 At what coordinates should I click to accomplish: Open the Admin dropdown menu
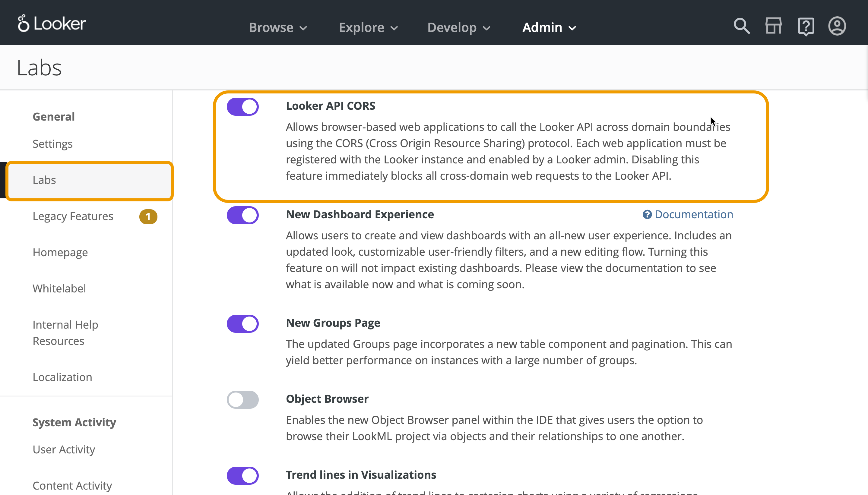click(549, 27)
